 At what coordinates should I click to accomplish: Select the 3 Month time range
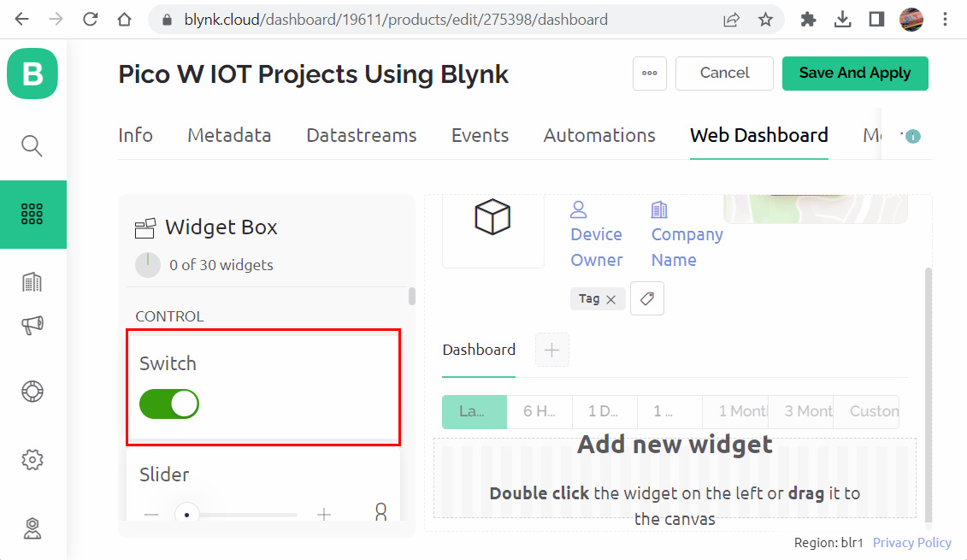(x=801, y=412)
